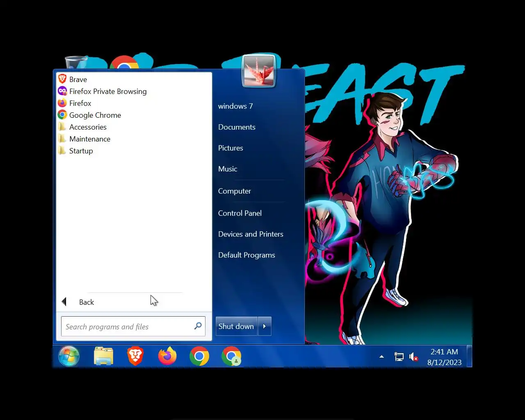Click the network status tray icon
525x420 pixels.
point(399,357)
